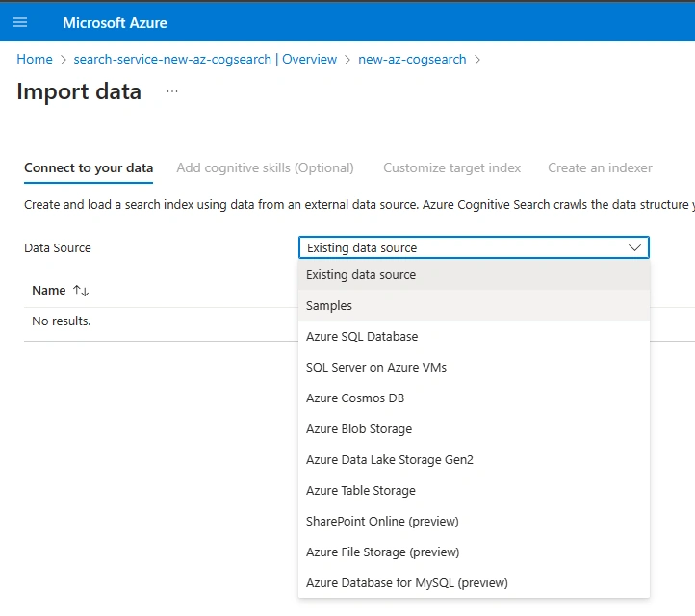Choose Azure File Storage (preview) option

pos(474,552)
